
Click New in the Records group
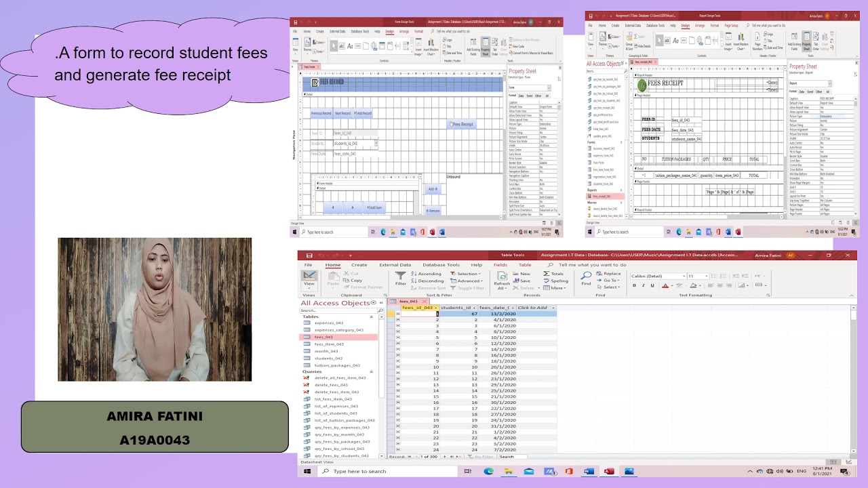522,274
